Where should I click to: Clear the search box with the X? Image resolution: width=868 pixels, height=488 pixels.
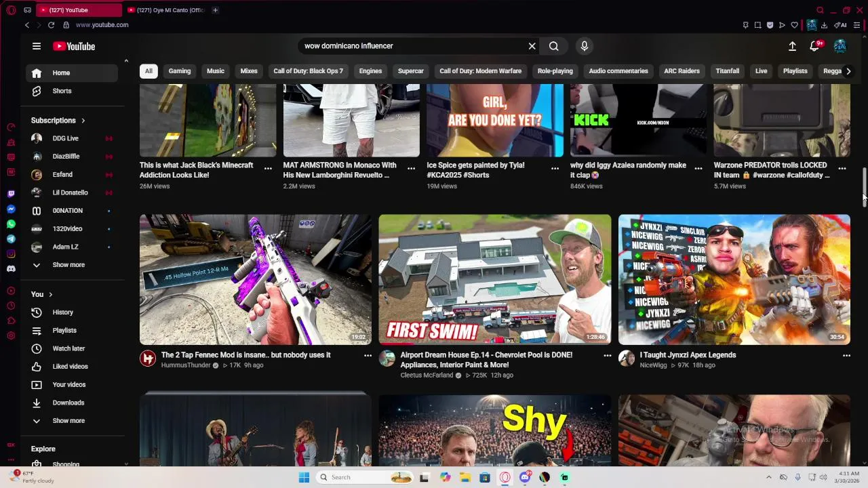532,46
